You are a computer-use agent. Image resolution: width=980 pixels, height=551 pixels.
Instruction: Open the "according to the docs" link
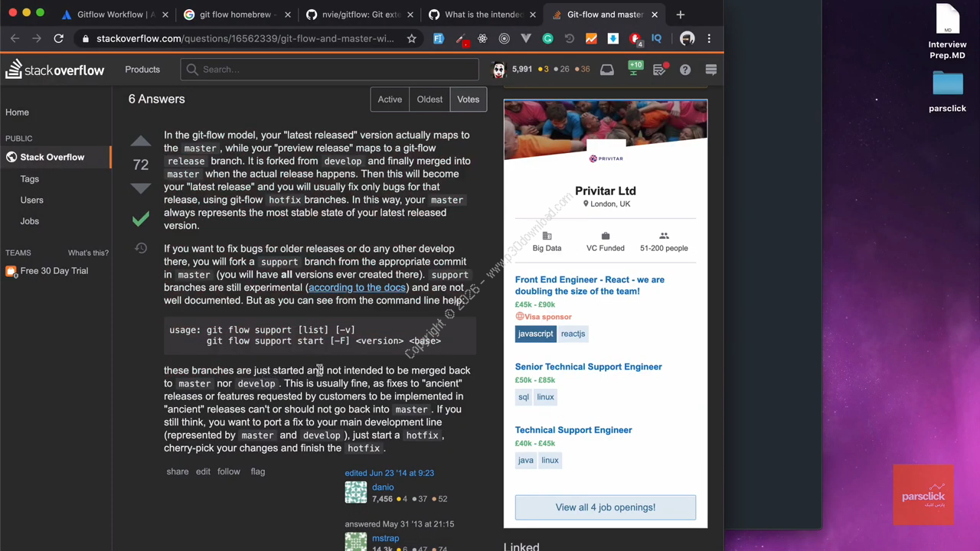pyautogui.click(x=357, y=288)
